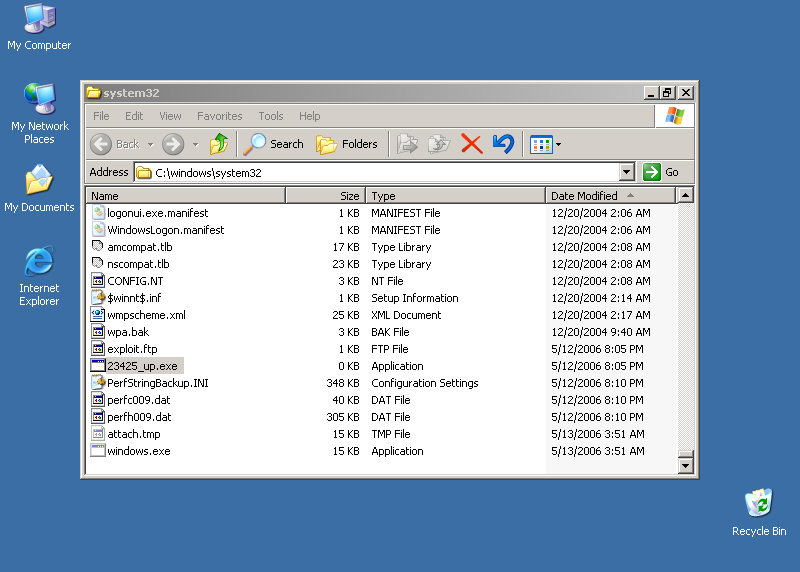
Task: Click the scrollbar down arrow
Action: [685, 465]
